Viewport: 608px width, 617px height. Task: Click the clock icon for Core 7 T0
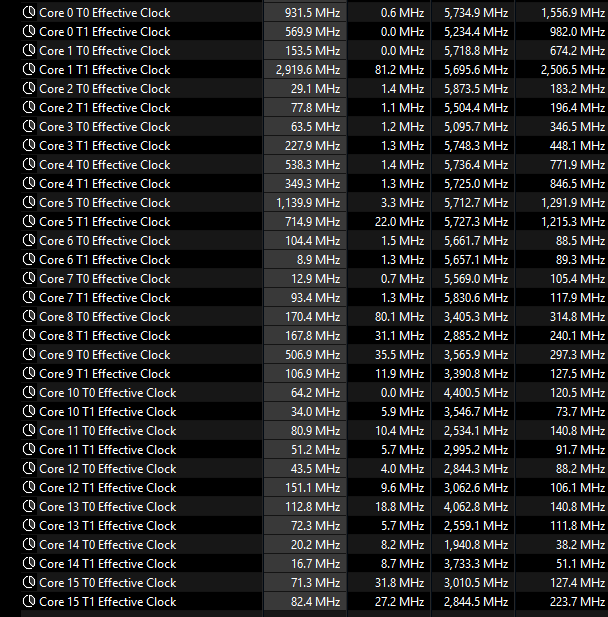coord(29,279)
